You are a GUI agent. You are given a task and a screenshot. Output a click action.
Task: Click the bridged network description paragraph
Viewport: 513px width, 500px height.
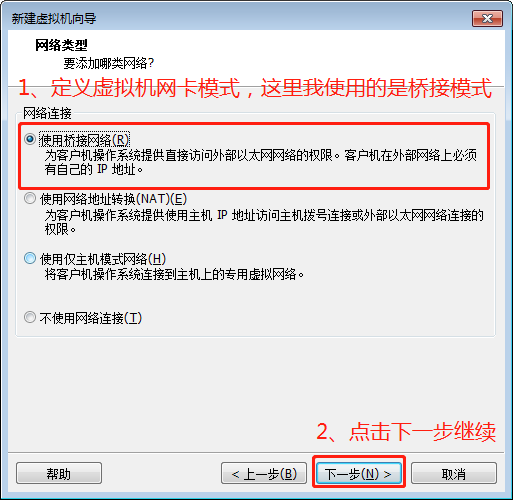[261, 162]
